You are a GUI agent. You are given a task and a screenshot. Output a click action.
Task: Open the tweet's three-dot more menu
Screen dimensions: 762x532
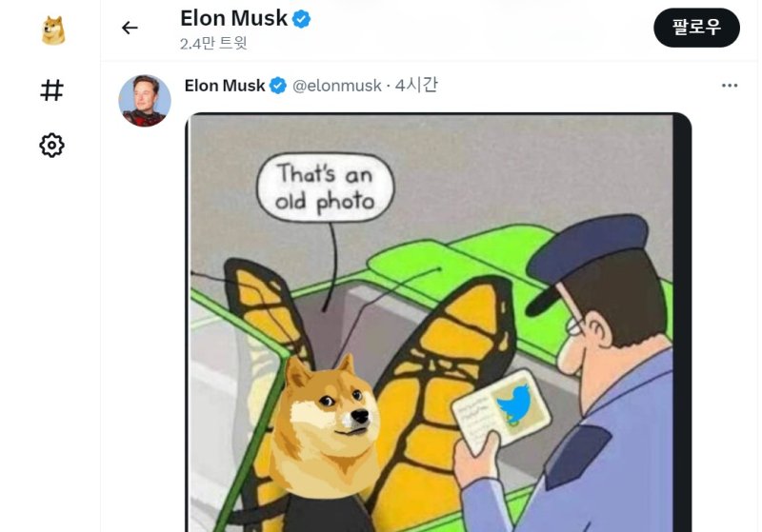[x=730, y=86]
